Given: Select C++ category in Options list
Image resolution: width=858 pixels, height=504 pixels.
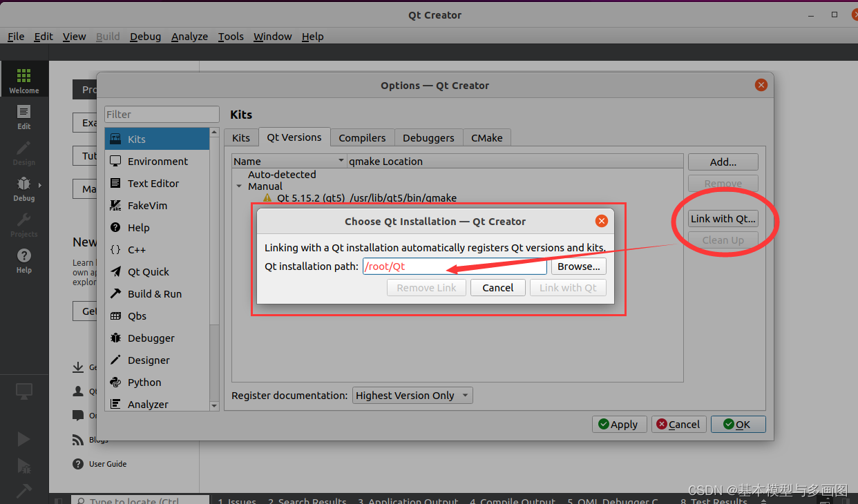Looking at the screenshot, I should pos(157,249).
